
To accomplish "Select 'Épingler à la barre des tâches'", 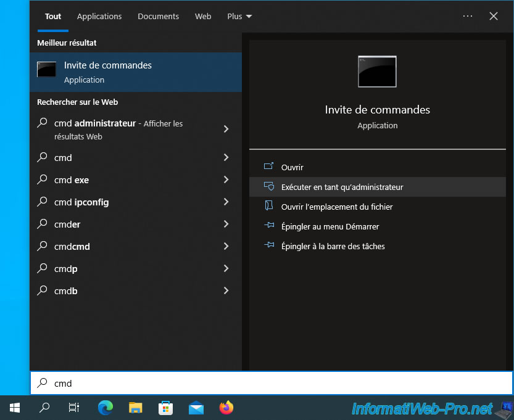I will [377, 246].
